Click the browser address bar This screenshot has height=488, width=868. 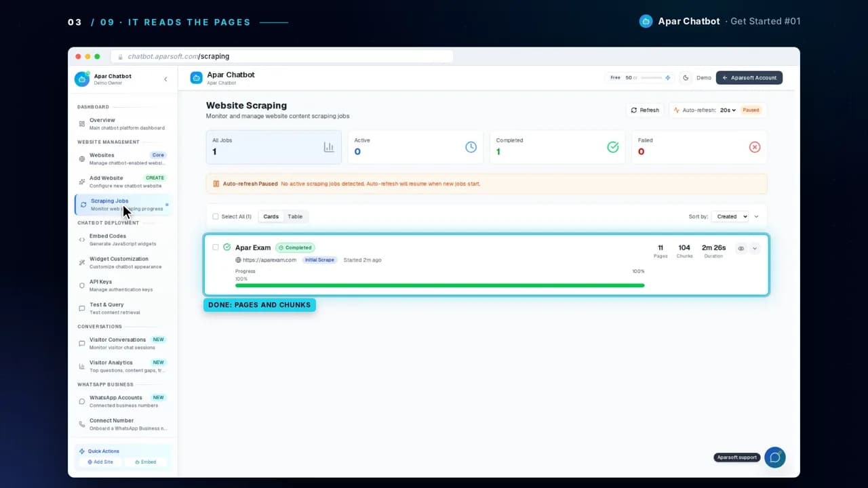coord(282,57)
